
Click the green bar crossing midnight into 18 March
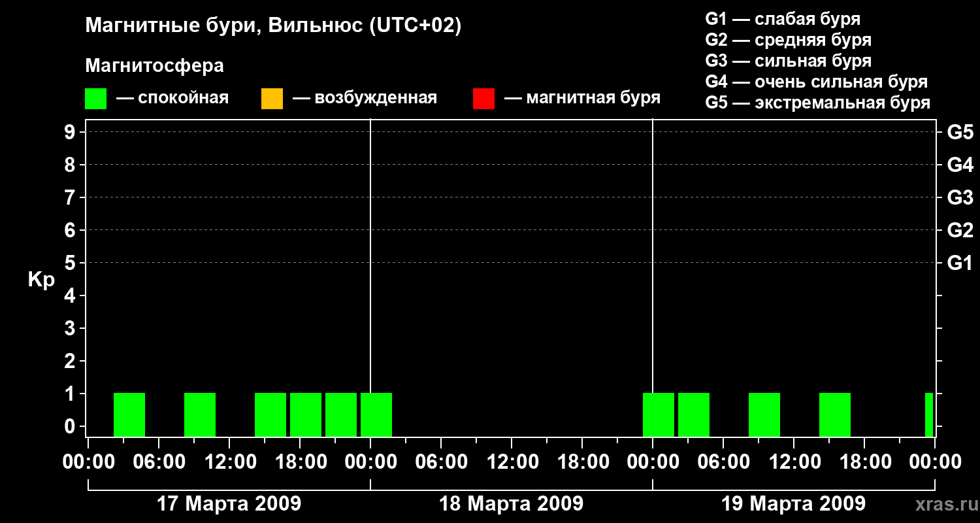point(376,414)
